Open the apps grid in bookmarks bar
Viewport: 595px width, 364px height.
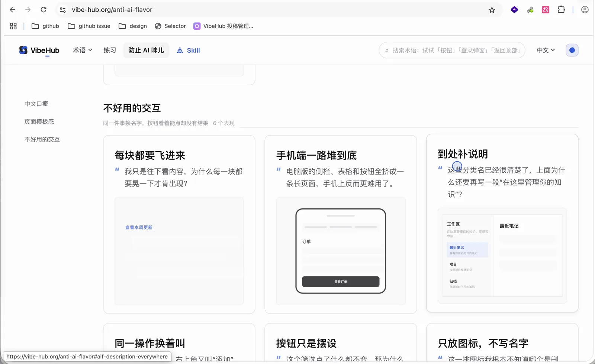(x=13, y=26)
